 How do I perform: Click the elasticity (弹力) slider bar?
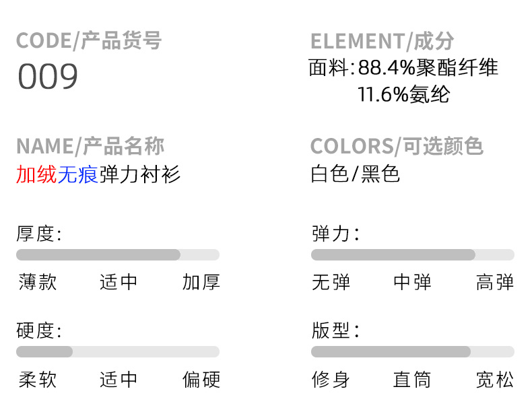pos(412,254)
